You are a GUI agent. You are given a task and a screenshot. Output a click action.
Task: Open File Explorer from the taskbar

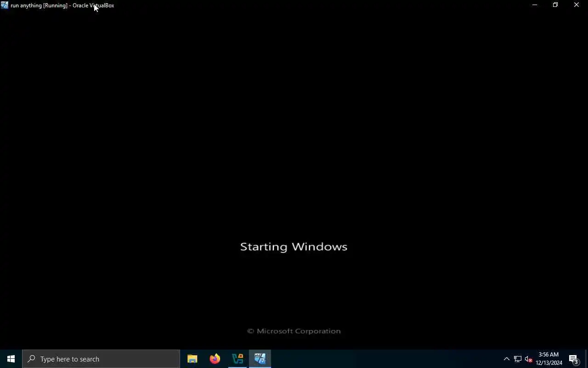point(192,359)
